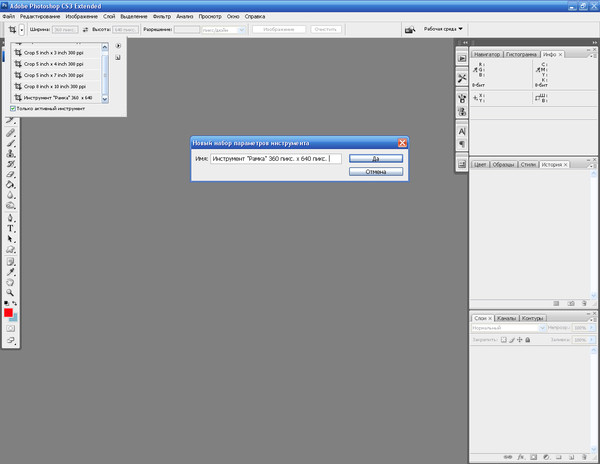The height and width of the screenshot is (464, 600).
Task: Click the Go to Bridge icon
Action: coord(410,29)
